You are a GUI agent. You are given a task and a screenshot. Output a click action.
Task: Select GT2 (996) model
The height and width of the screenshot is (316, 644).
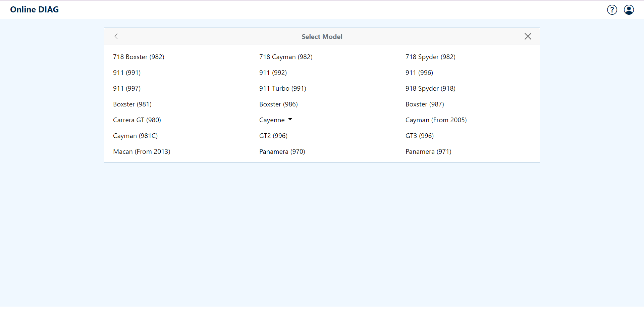(273, 136)
